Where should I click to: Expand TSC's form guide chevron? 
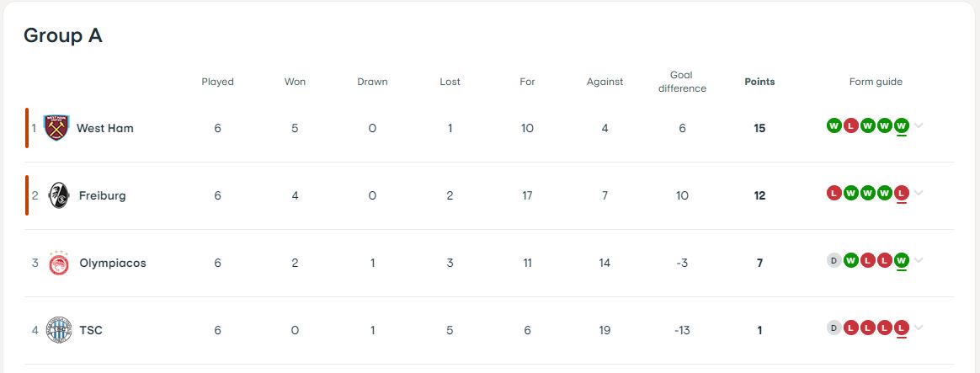[919, 328]
